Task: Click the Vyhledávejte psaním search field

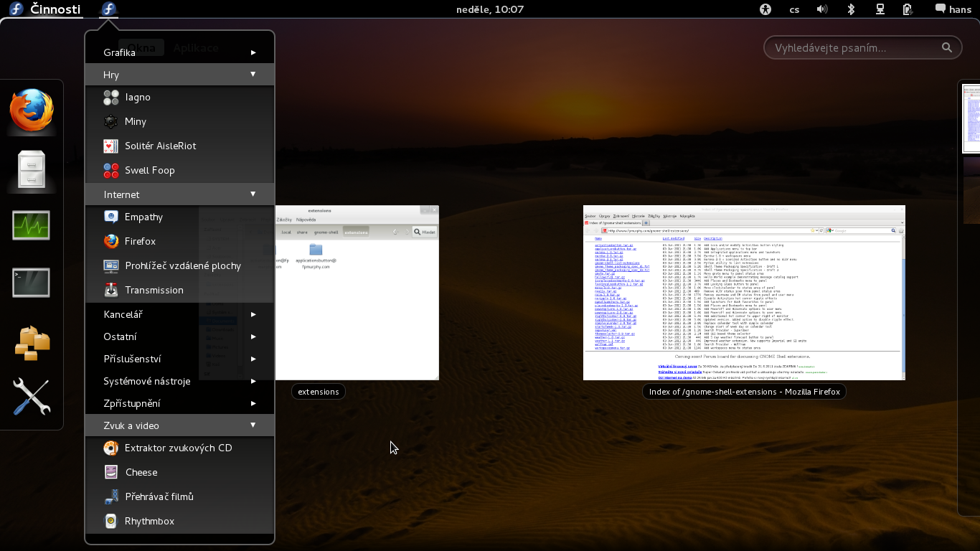Action: pos(862,47)
